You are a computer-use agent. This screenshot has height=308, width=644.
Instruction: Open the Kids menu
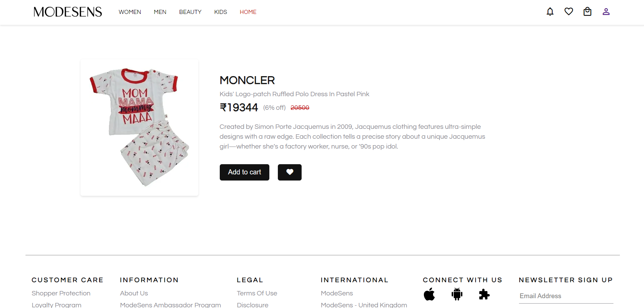click(x=220, y=12)
